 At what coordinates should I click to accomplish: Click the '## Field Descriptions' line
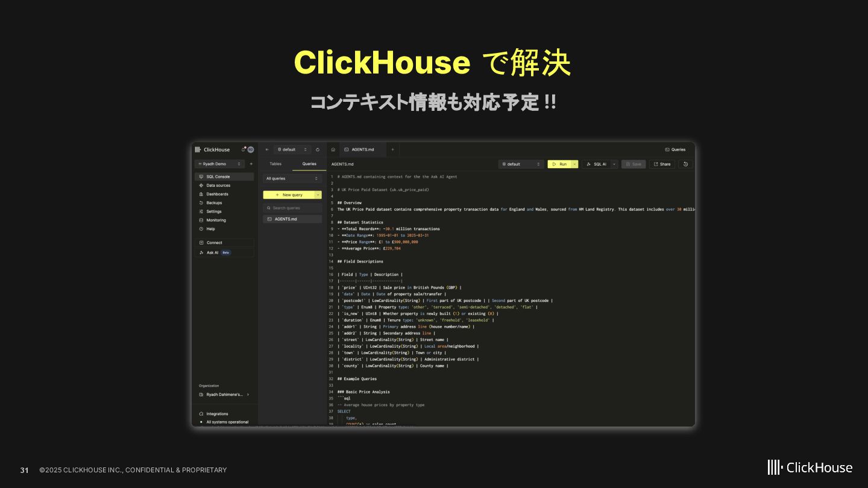coord(360,261)
